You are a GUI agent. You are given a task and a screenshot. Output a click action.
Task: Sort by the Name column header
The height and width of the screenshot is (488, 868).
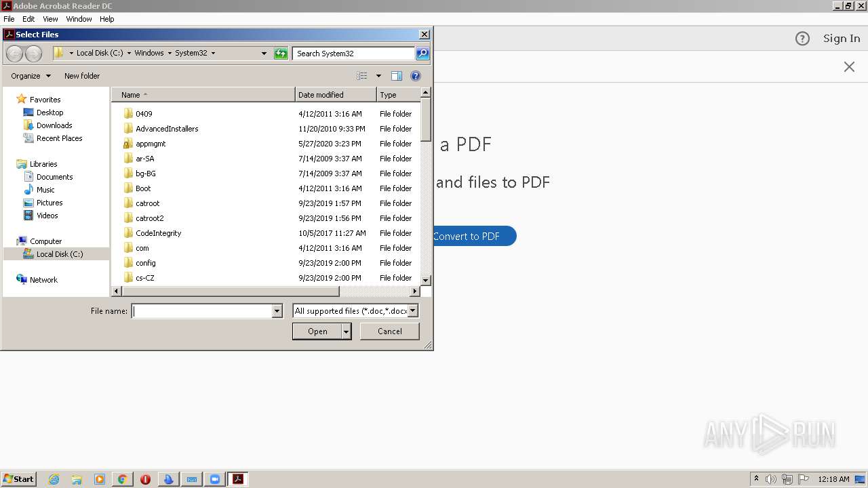tap(203, 95)
